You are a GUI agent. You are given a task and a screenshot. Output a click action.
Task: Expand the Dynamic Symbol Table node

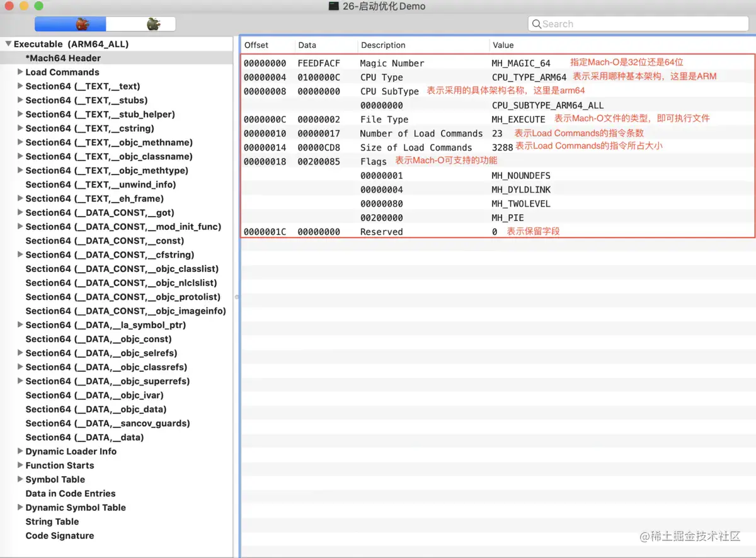coord(20,508)
